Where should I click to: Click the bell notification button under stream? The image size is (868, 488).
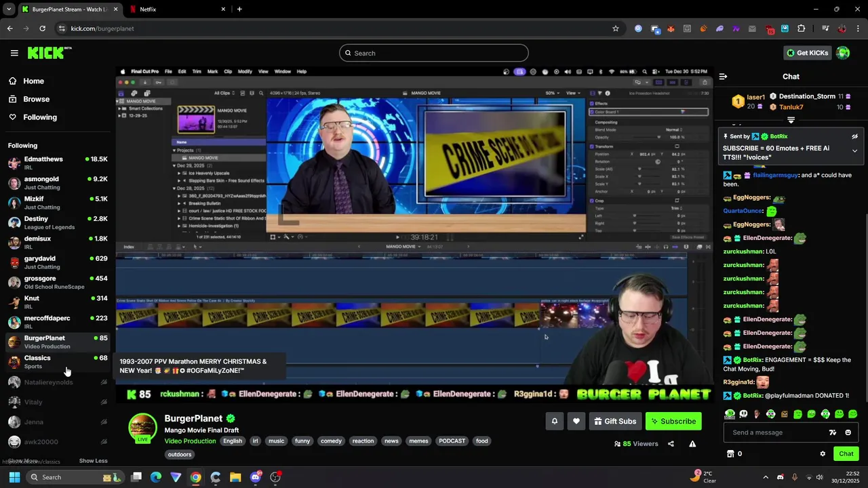click(554, 421)
